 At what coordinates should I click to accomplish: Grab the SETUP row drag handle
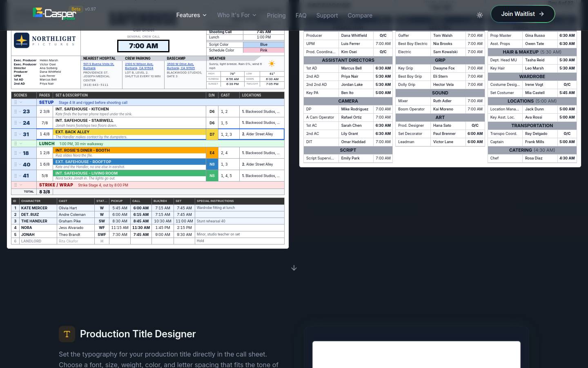point(16,103)
